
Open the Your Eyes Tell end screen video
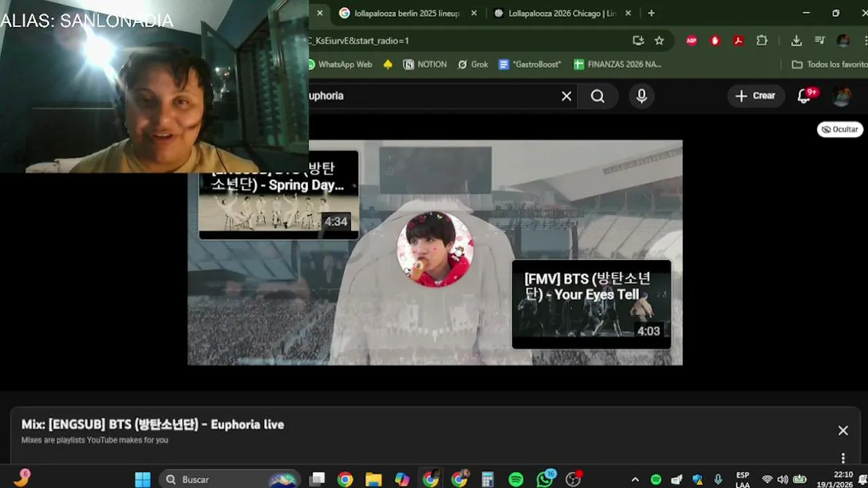pos(591,304)
